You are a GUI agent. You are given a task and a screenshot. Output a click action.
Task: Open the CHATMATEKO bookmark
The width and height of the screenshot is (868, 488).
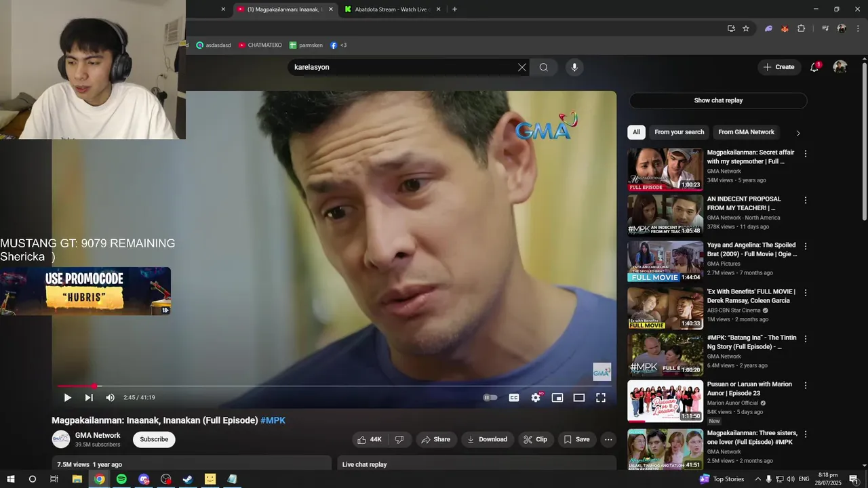point(260,45)
